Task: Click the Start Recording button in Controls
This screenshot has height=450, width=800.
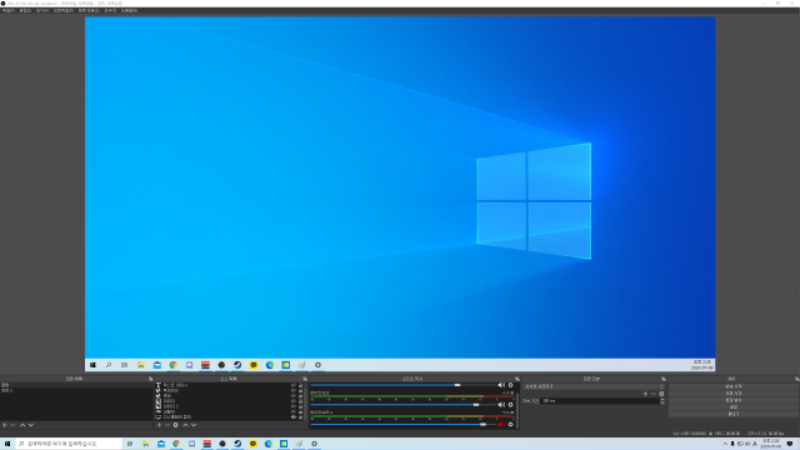Action: pos(733,393)
